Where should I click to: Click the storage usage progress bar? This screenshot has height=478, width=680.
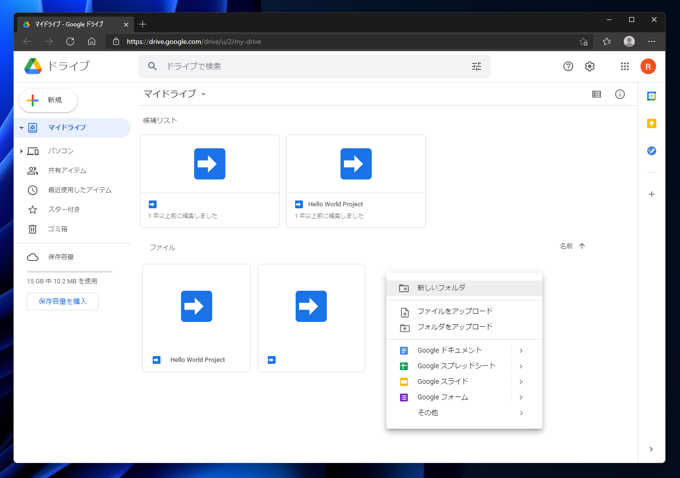click(x=69, y=272)
